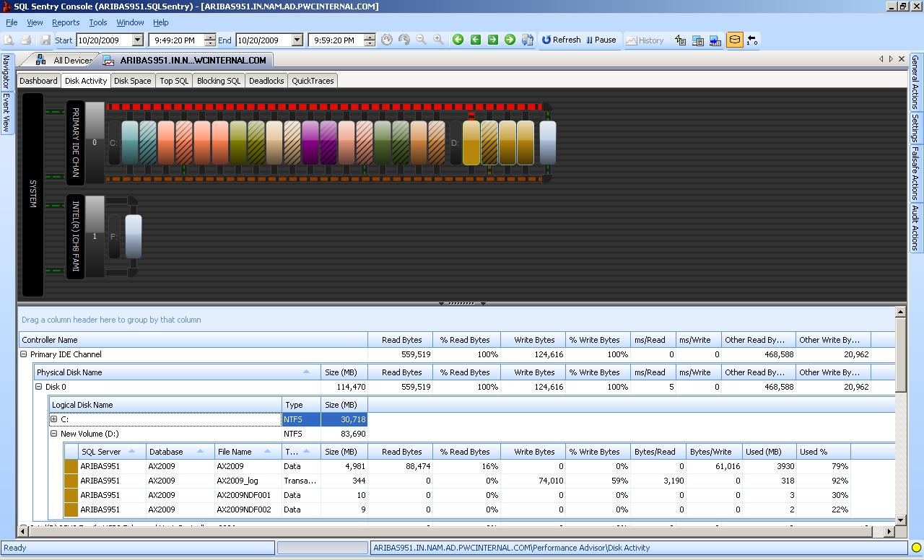Click the print toolbar icon
The width and height of the screenshot is (924, 560).
point(26,40)
